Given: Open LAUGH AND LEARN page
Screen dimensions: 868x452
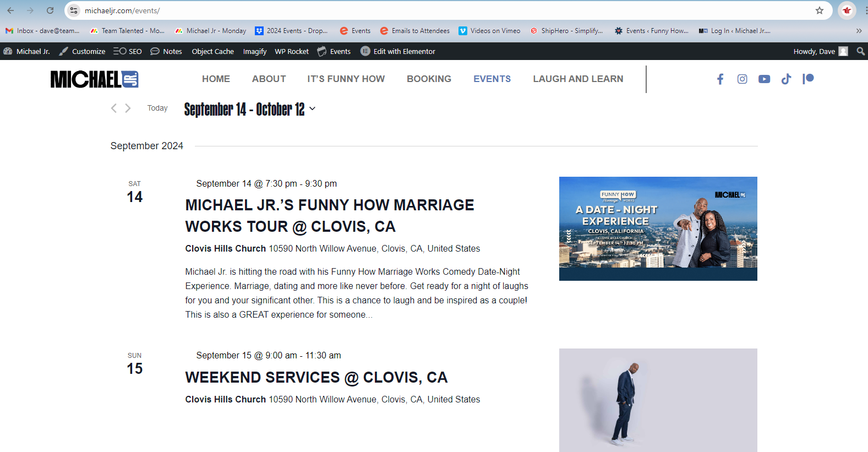Looking at the screenshot, I should point(578,79).
